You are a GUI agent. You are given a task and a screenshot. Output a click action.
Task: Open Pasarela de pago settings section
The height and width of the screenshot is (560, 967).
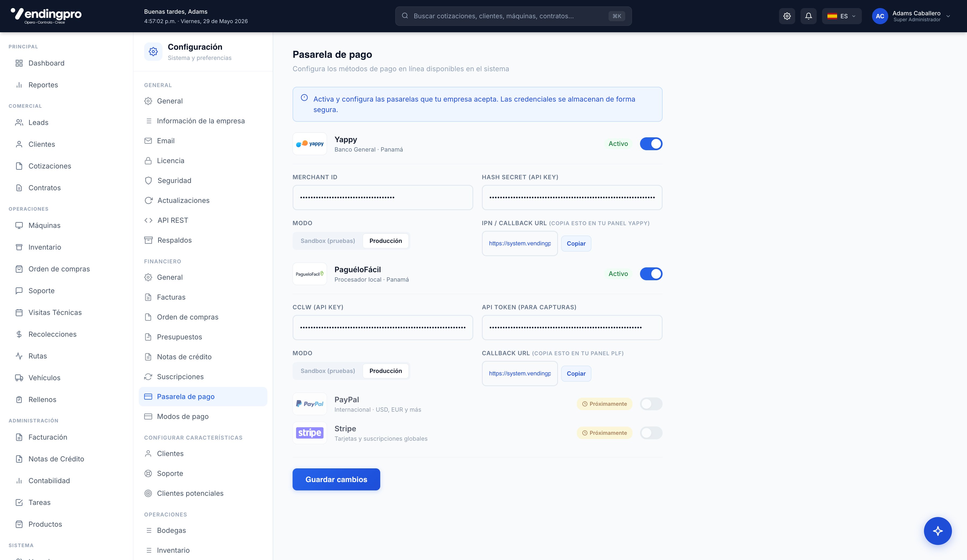(x=203, y=397)
